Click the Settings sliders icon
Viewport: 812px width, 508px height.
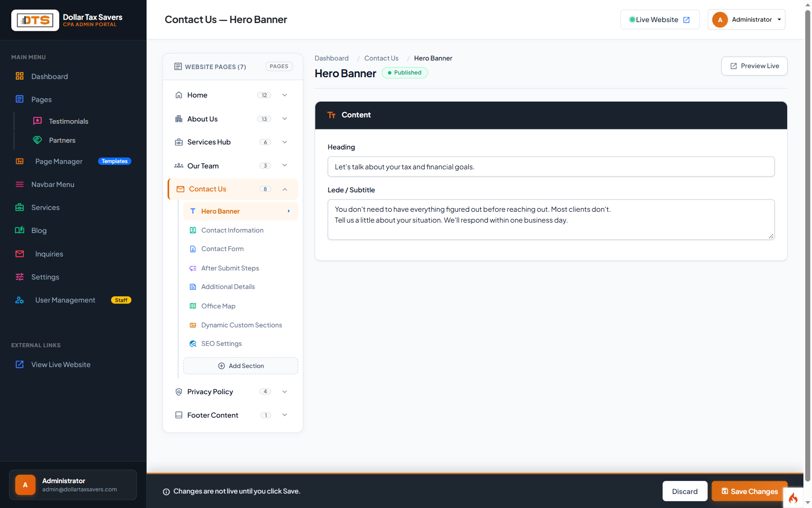click(x=19, y=277)
